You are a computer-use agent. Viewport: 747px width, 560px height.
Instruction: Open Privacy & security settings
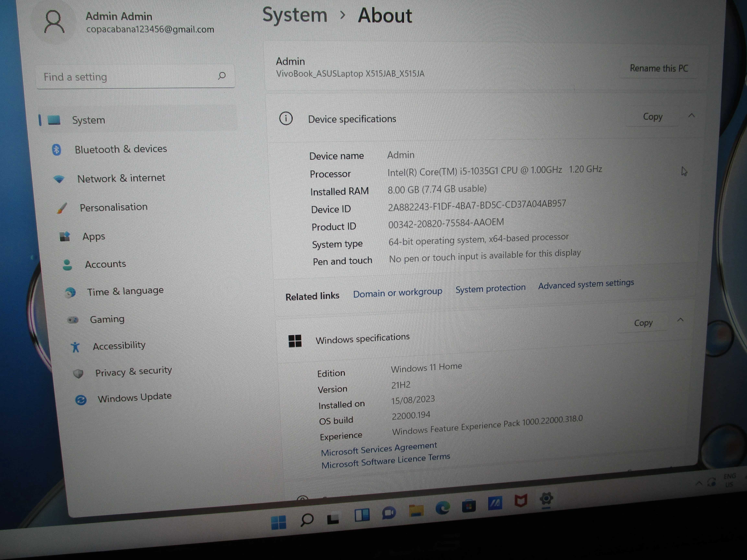coord(133,371)
